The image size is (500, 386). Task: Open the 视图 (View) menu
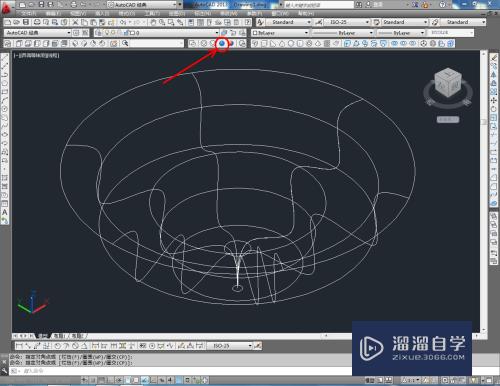click(79, 14)
